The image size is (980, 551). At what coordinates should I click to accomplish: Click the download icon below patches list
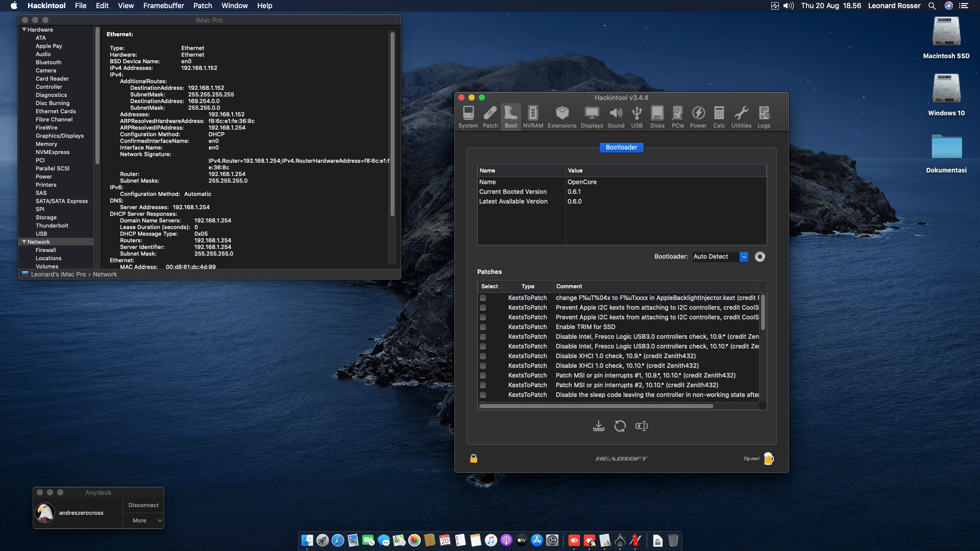pos(599,426)
